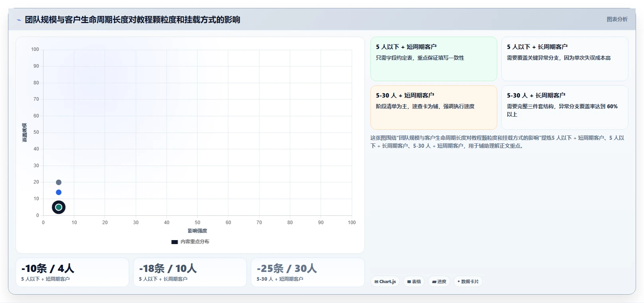Click the 图表分析 label in header
Viewport: 644px width, 303px height.
617,19
